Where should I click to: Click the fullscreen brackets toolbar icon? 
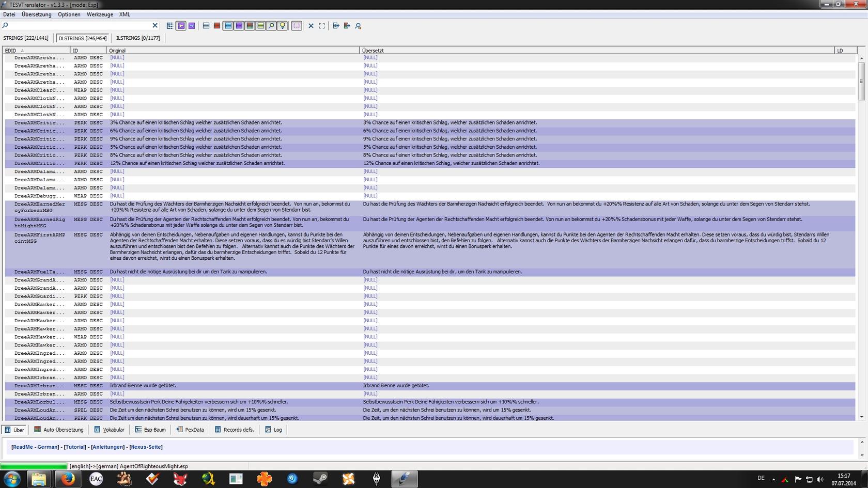(x=322, y=26)
